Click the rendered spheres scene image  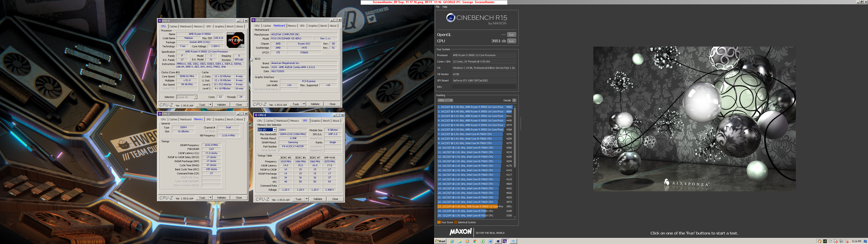694,119
